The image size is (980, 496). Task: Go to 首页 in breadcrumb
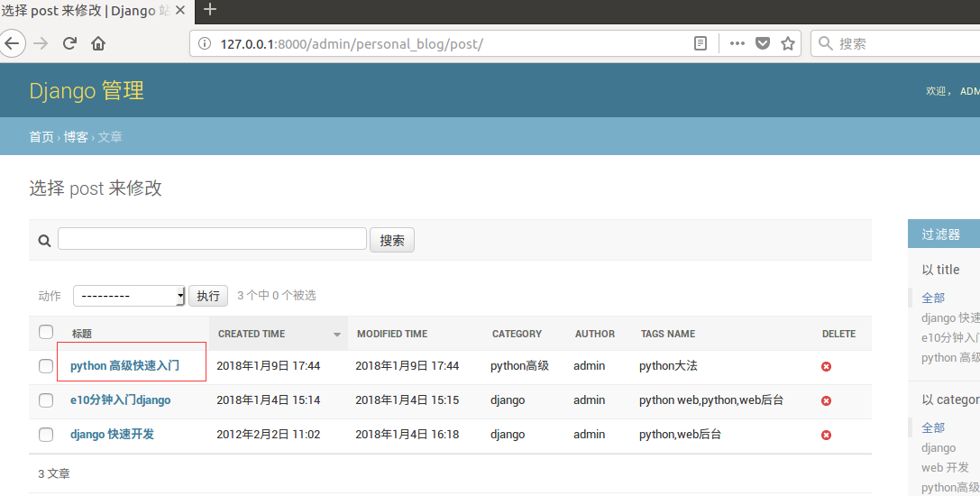[41, 137]
